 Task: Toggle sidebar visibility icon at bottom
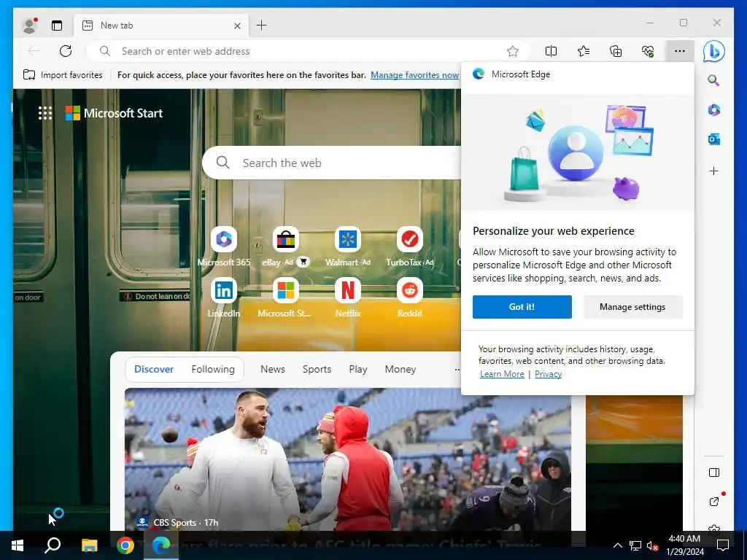[x=713, y=472]
